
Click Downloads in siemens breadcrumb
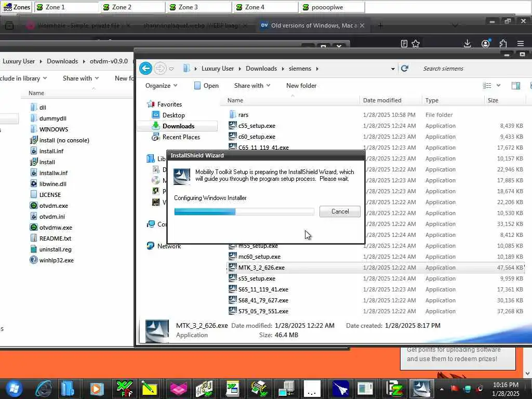pos(261,69)
